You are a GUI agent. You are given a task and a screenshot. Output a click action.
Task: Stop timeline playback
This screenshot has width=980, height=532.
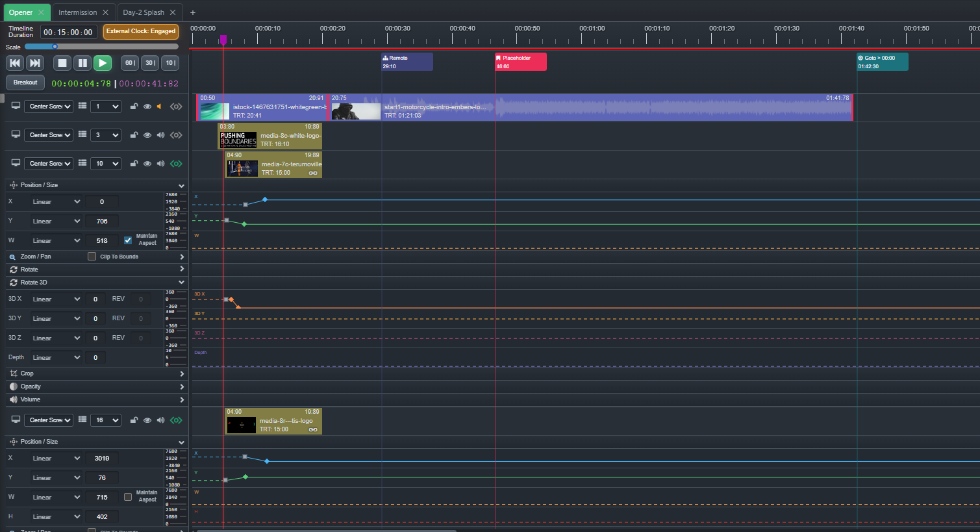point(62,63)
